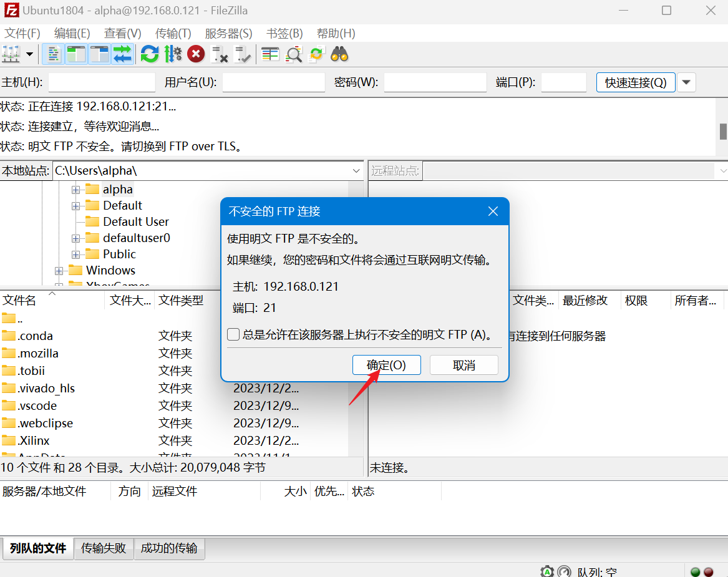Open the 文件(F) menu

[x=22, y=34]
